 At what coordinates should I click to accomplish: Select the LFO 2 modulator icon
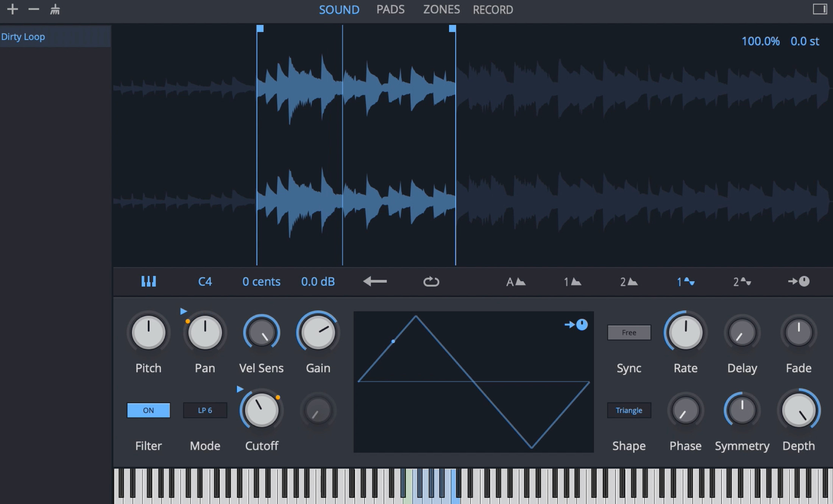point(742,282)
